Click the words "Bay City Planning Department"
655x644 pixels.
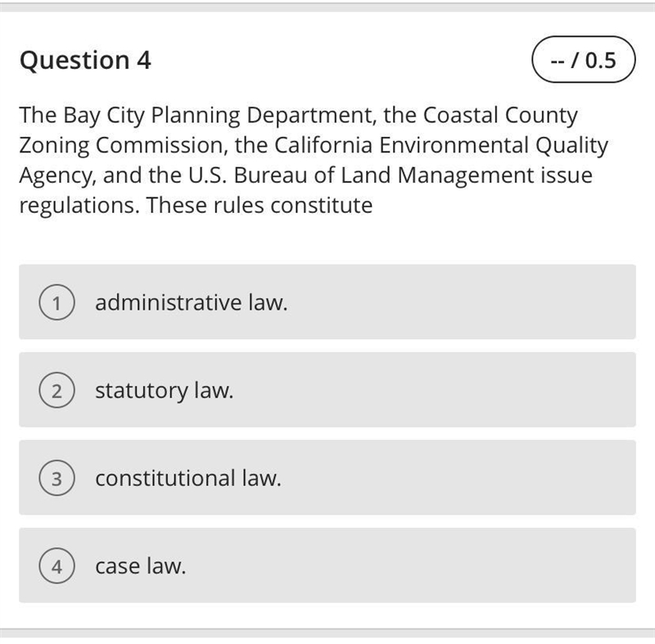[218, 116]
